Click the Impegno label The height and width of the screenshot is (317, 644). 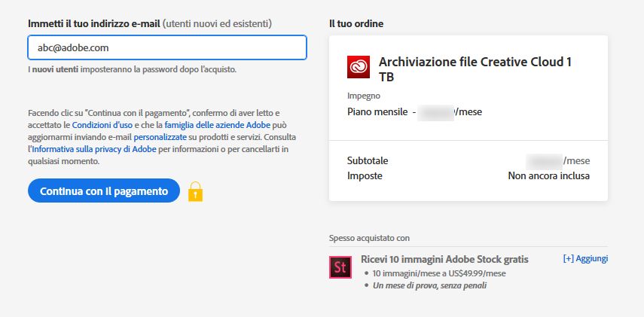pyautogui.click(x=364, y=96)
